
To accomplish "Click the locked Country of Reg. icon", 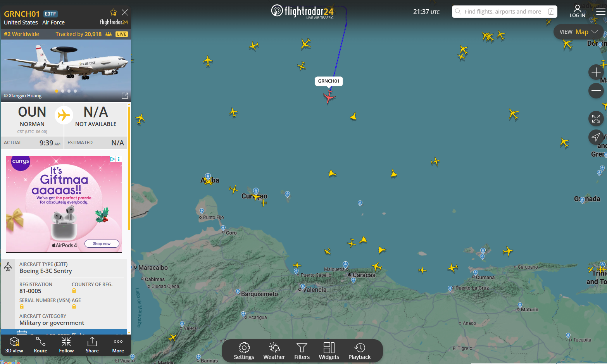I will pos(74,291).
